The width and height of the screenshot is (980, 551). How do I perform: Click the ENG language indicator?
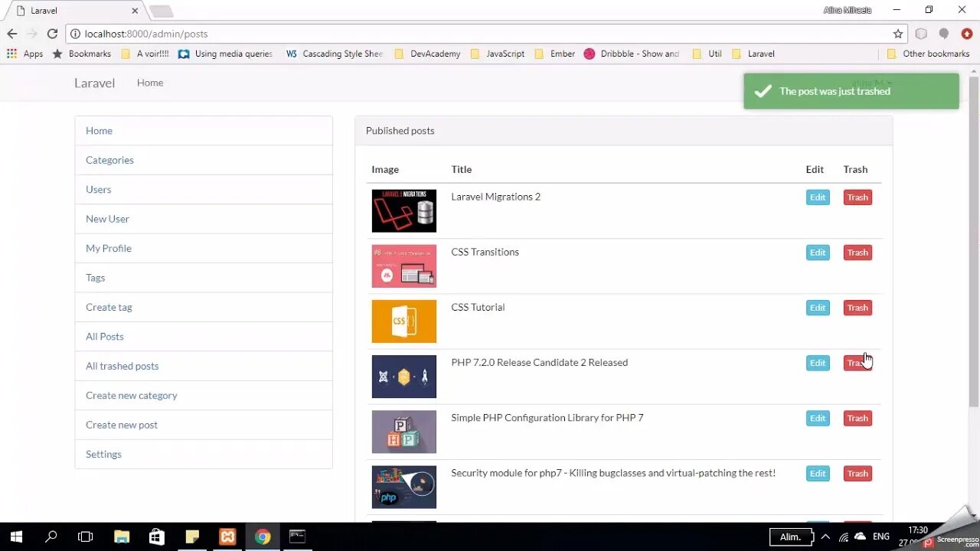tap(881, 537)
